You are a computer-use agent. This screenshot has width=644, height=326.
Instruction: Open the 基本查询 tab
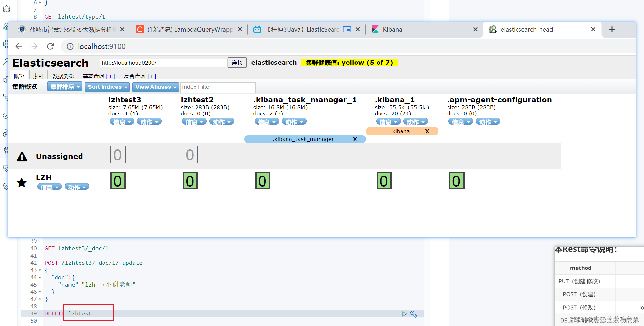[x=99, y=75]
